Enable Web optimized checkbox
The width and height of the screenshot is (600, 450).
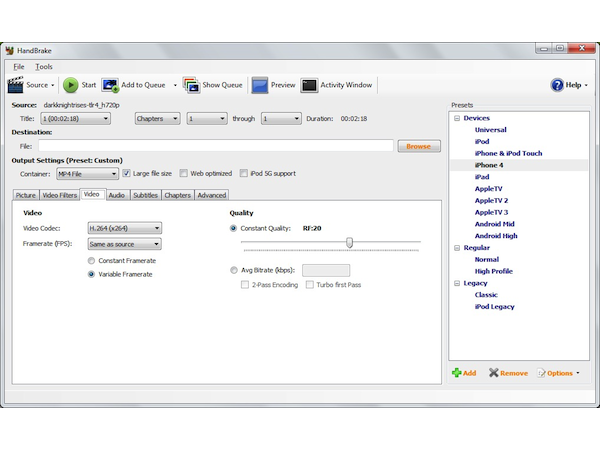pyautogui.click(x=184, y=173)
